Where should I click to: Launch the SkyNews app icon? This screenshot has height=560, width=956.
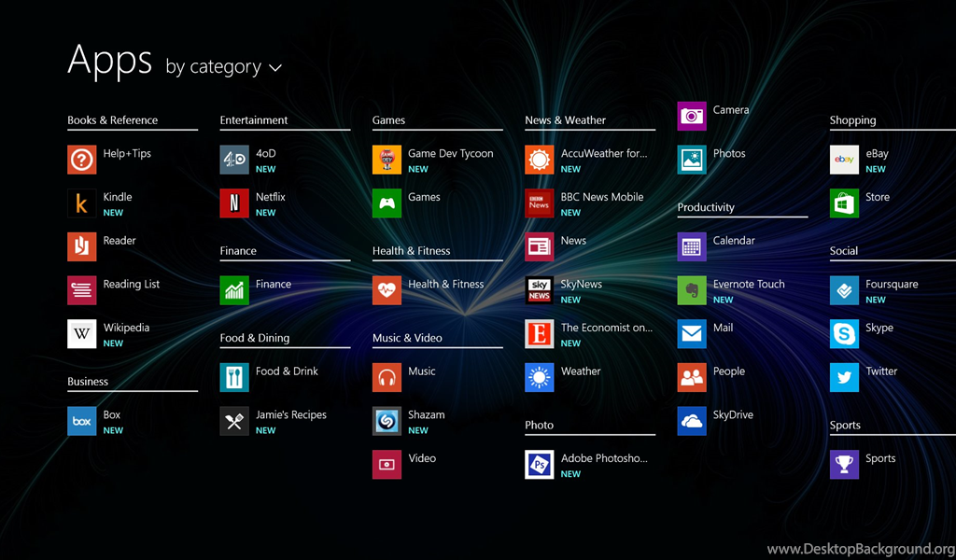(539, 290)
